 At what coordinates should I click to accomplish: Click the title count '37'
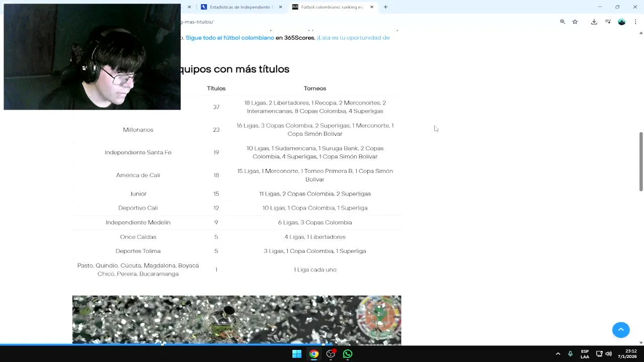coord(216,107)
